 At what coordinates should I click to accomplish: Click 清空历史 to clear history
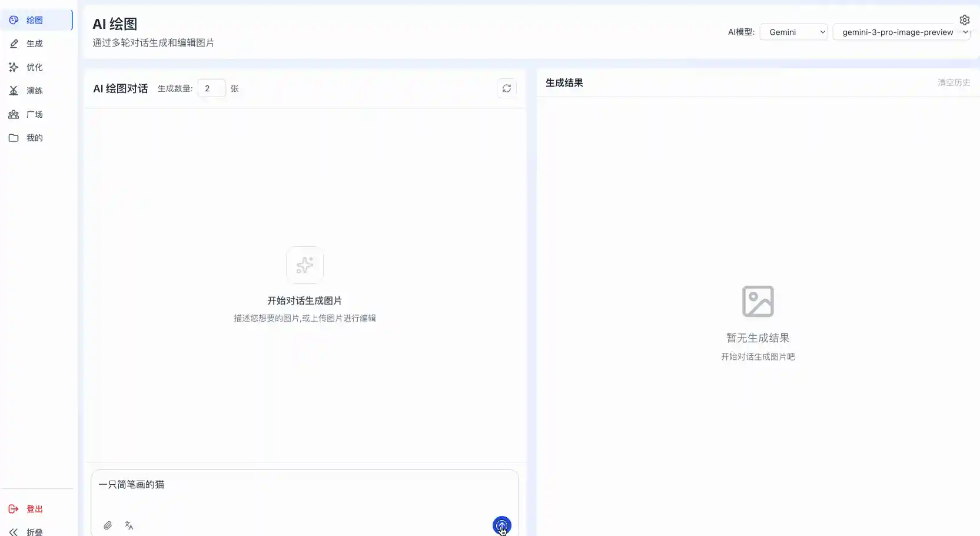pyautogui.click(x=954, y=82)
